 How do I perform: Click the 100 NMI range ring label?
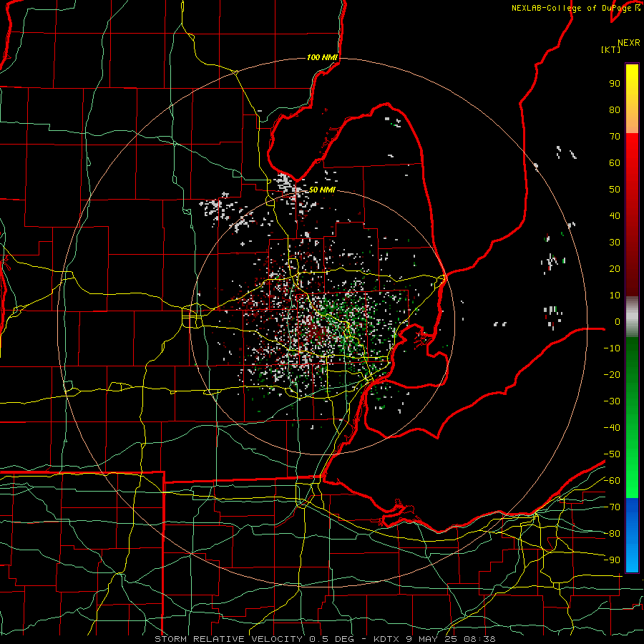[x=322, y=57]
